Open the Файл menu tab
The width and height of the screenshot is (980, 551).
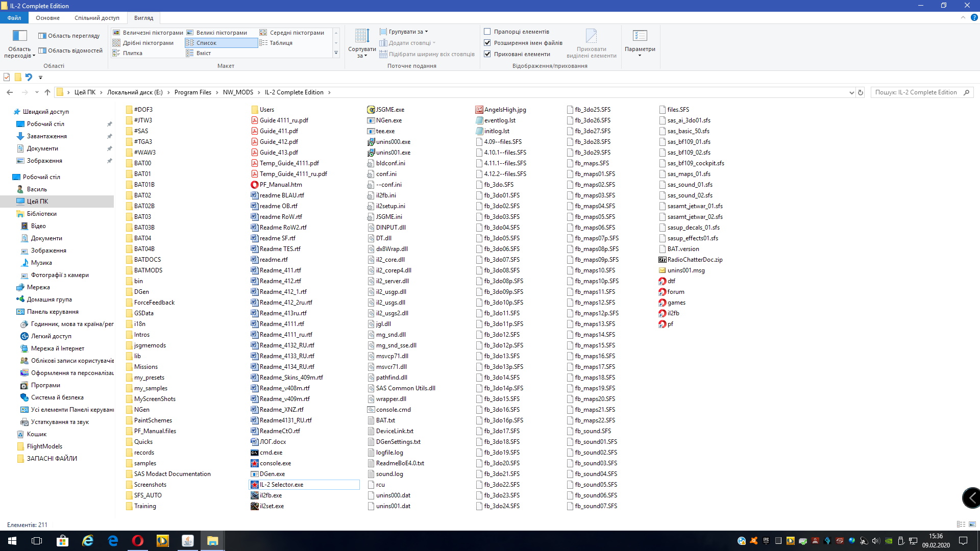tap(14, 18)
